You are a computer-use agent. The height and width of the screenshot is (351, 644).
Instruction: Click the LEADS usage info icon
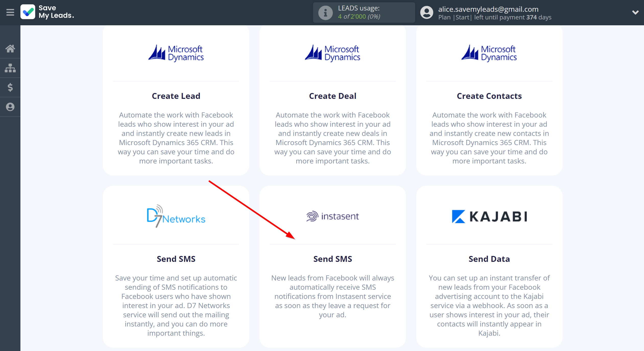point(325,13)
